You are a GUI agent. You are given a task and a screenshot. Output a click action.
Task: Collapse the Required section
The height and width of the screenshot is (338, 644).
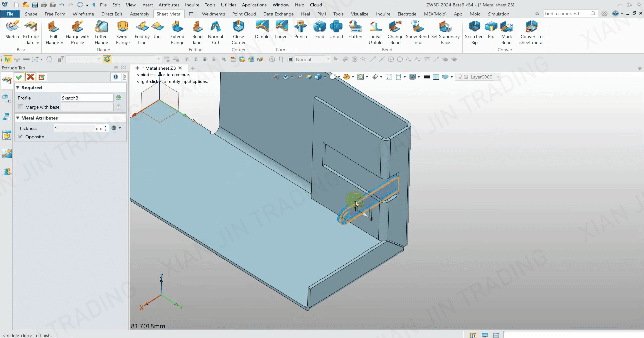(x=18, y=88)
